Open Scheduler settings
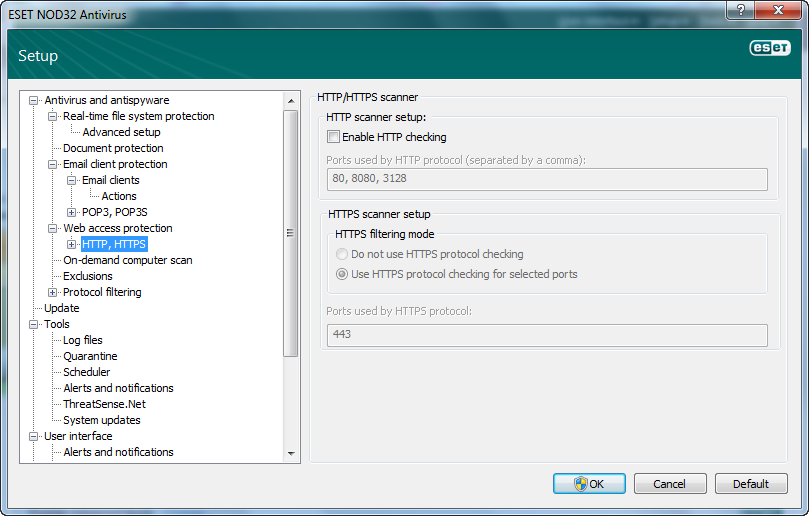This screenshot has height=516, width=809. pyautogui.click(x=86, y=372)
